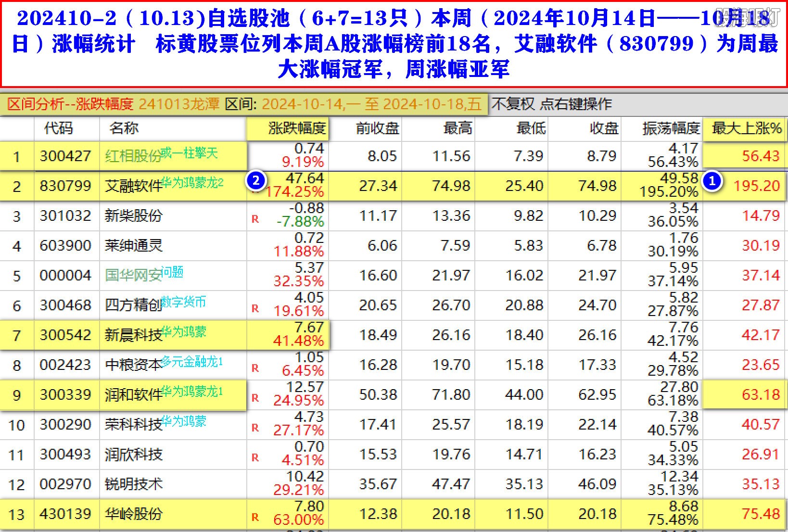Select stock code 300339
788x532 pixels.
point(65,395)
